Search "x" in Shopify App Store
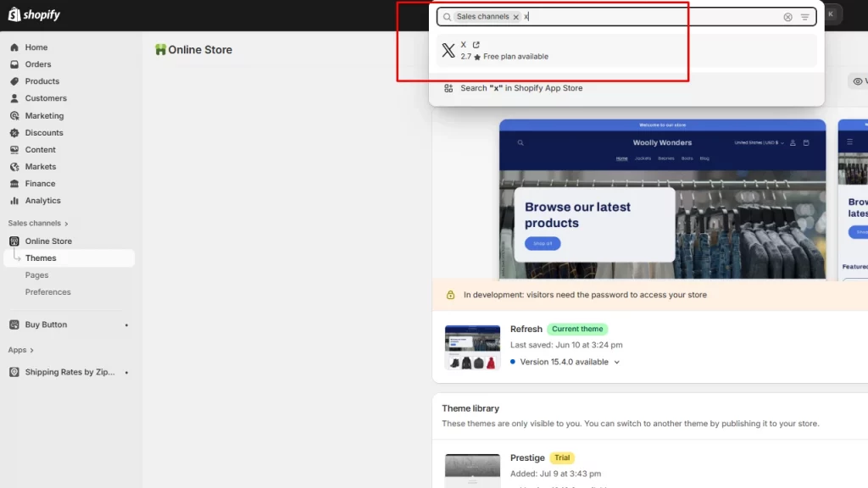Viewport: 868px width, 488px height. [x=520, y=88]
